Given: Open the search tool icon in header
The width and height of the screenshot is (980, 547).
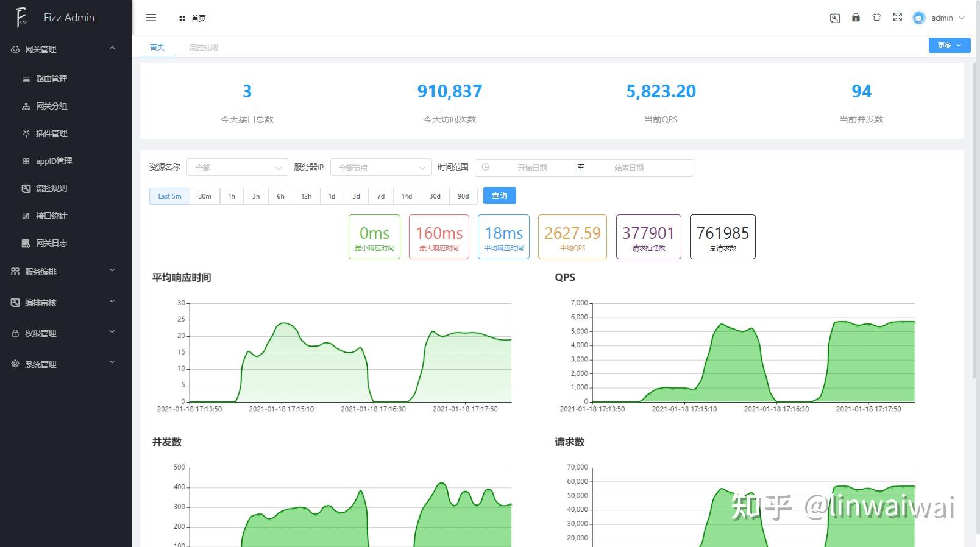Looking at the screenshot, I should [x=835, y=18].
